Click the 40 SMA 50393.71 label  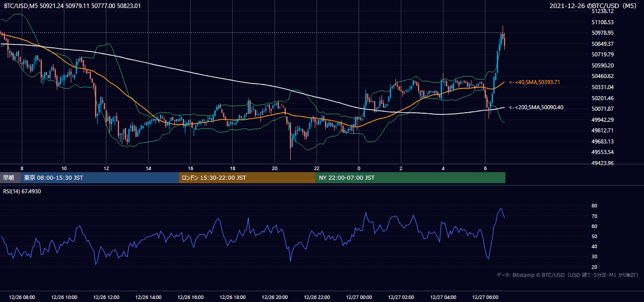535,82
